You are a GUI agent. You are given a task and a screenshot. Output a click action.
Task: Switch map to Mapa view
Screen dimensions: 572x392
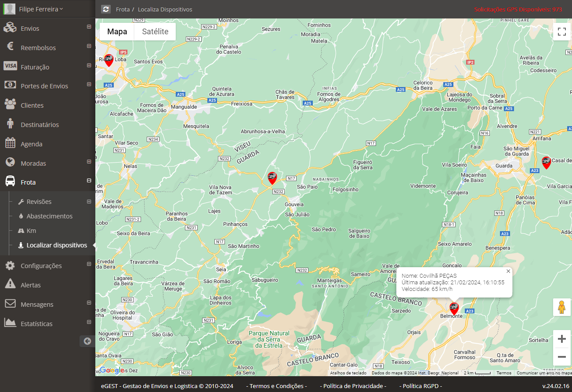click(x=117, y=32)
